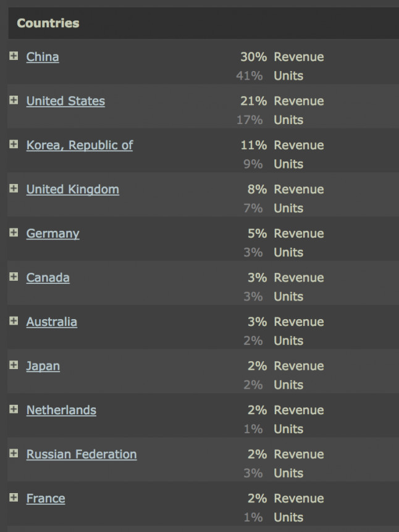Open the Russian Federation link
Viewport: 399px width, 532px height.
tap(82, 454)
